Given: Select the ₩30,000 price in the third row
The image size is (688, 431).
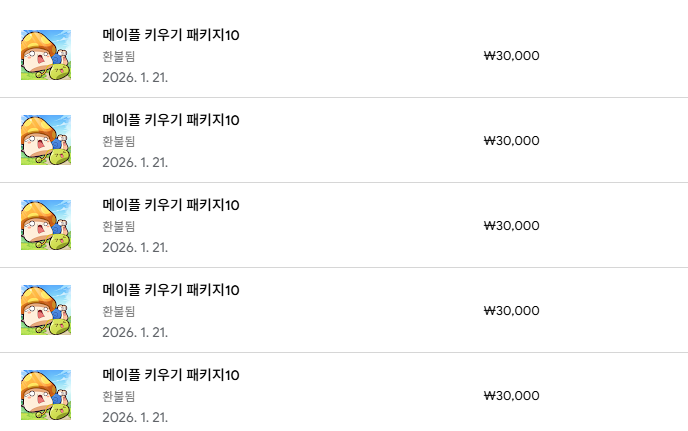Looking at the screenshot, I should click(511, 226).
